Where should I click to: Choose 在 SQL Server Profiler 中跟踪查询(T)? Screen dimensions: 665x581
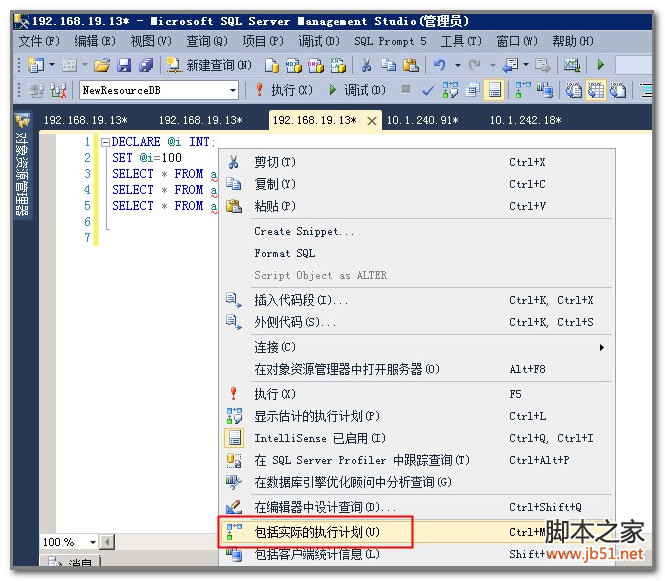(417, 460)
